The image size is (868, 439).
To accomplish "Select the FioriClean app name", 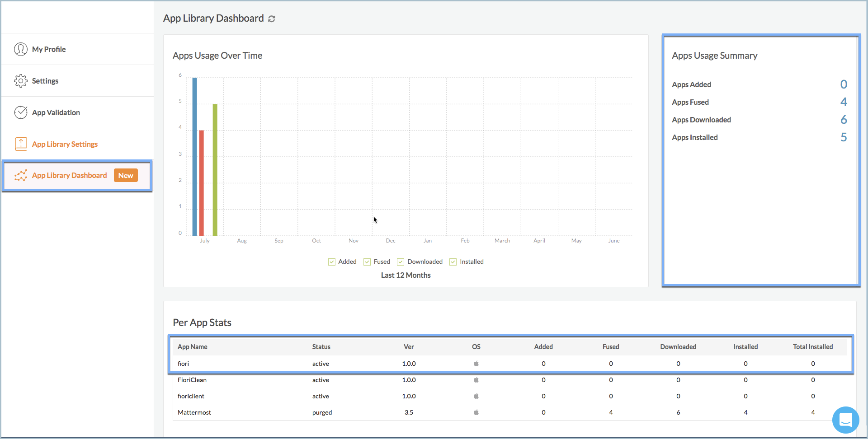I will [x=192, y=380].
